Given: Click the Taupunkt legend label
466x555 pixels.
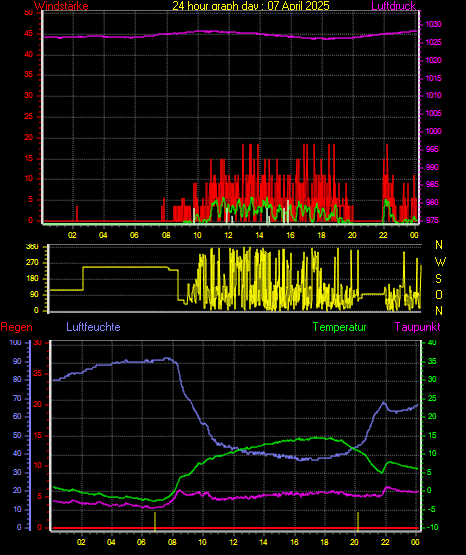Looking at the screenshot, I should (x=418, y=327).
